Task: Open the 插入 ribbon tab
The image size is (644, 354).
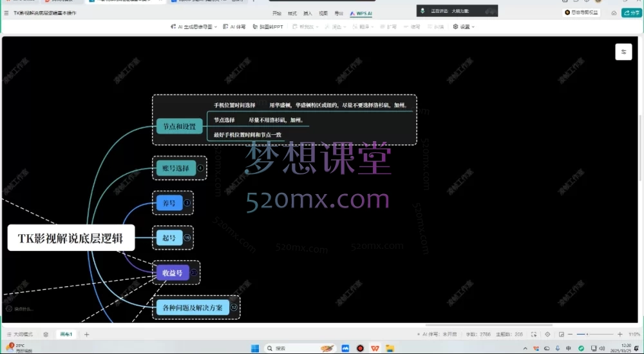Action: tap(308, 14)
